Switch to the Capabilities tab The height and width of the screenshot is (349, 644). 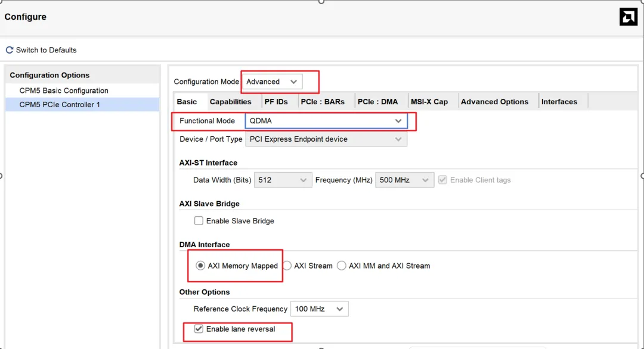click(x=230, y=102)
